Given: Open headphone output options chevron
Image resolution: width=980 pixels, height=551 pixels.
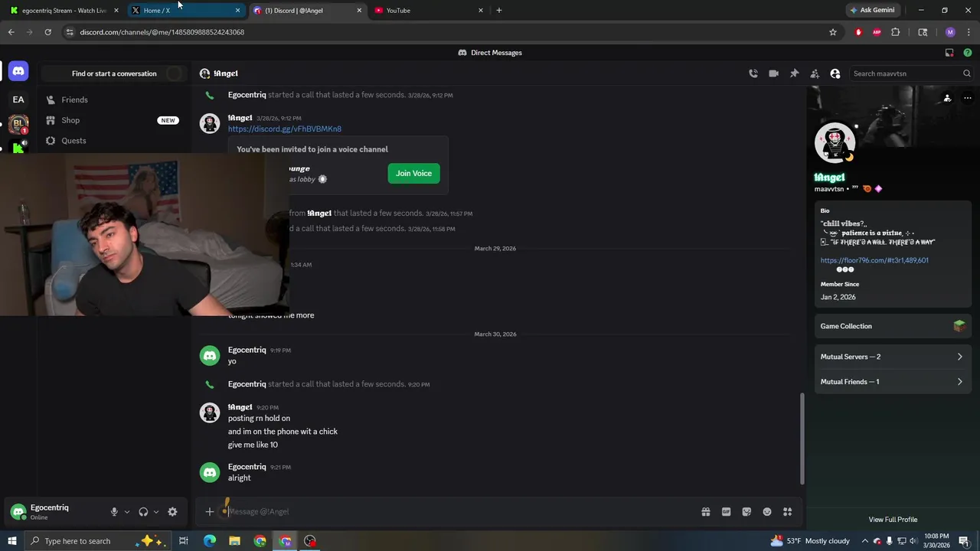Looking at the screenshot, I should (156, 512).
